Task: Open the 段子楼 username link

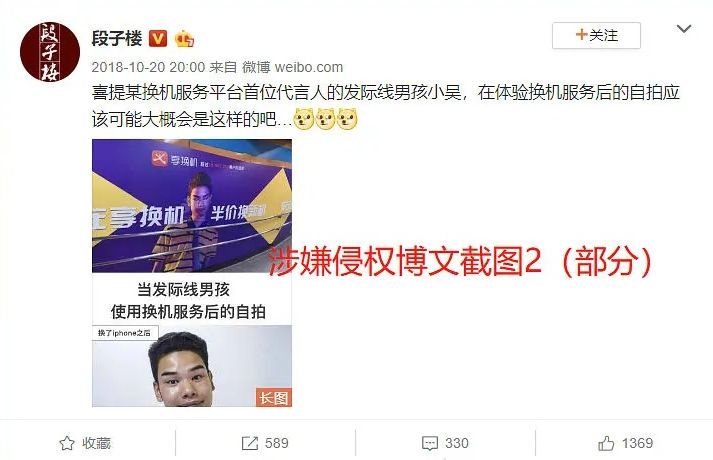Action: [x=117, y=39]
